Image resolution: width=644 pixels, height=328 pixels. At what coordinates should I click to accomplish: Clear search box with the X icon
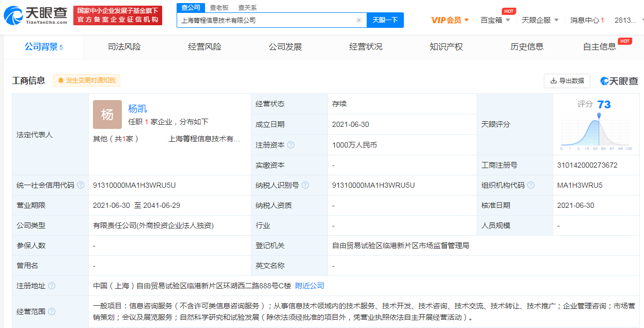(x=359, y=21)
